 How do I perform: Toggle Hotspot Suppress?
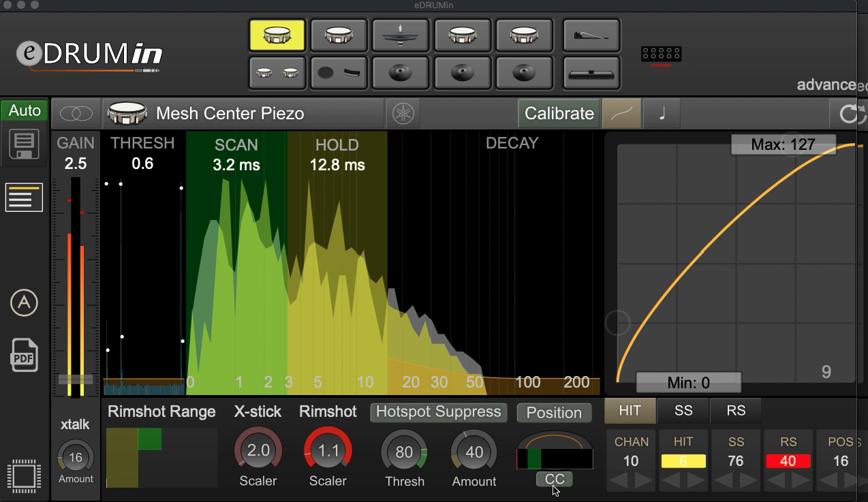tap(439, 411)
